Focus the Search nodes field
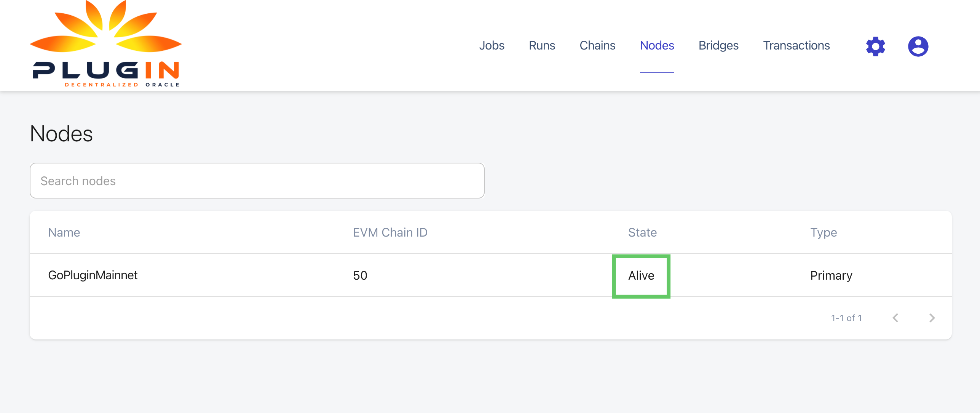Viewport: 980px width, 413px height. 257,181
